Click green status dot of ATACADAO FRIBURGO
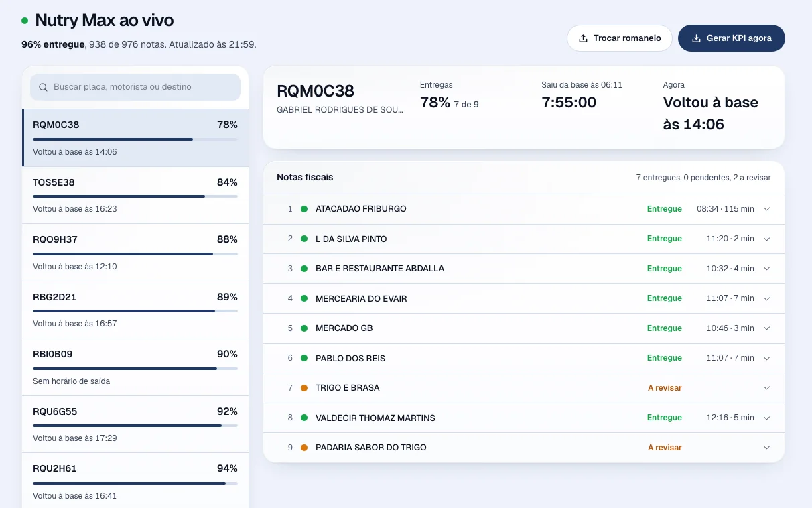Screen dimensions: 812x508 tap(304, 209)
